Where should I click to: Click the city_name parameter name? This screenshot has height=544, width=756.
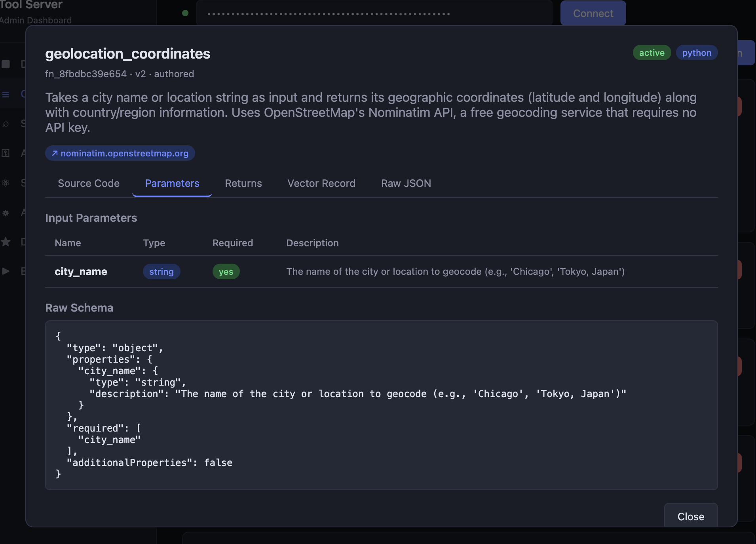(x=81, y=272)
